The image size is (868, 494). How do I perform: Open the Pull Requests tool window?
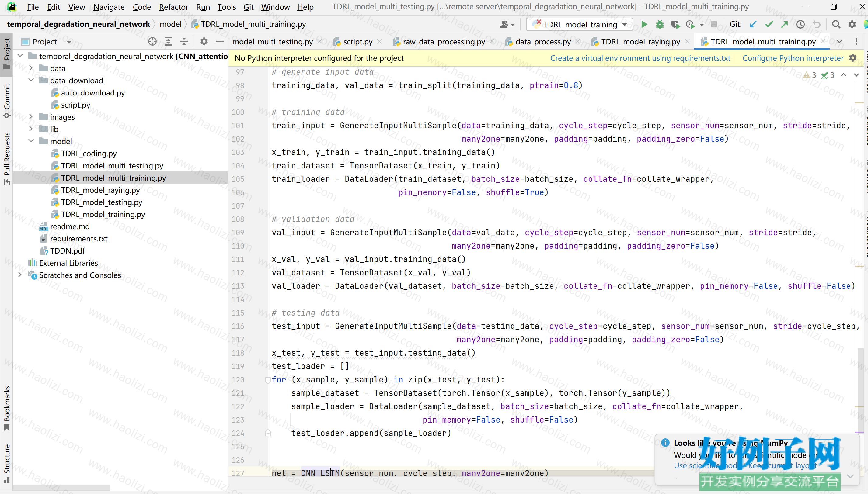click(x=7, y=159)
